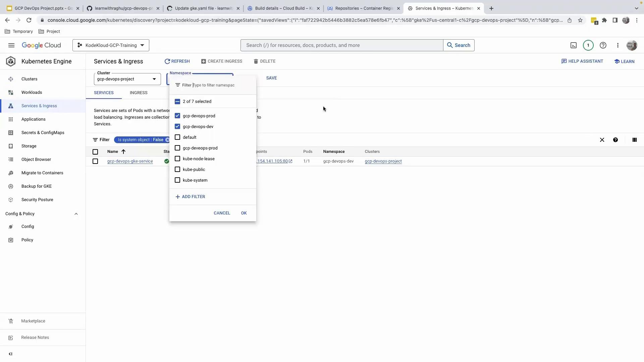Image resolution: width=644 pixels, height=362 pixels.
Task: Collapse the left sidebar panel
Action: tap(10, 354)
